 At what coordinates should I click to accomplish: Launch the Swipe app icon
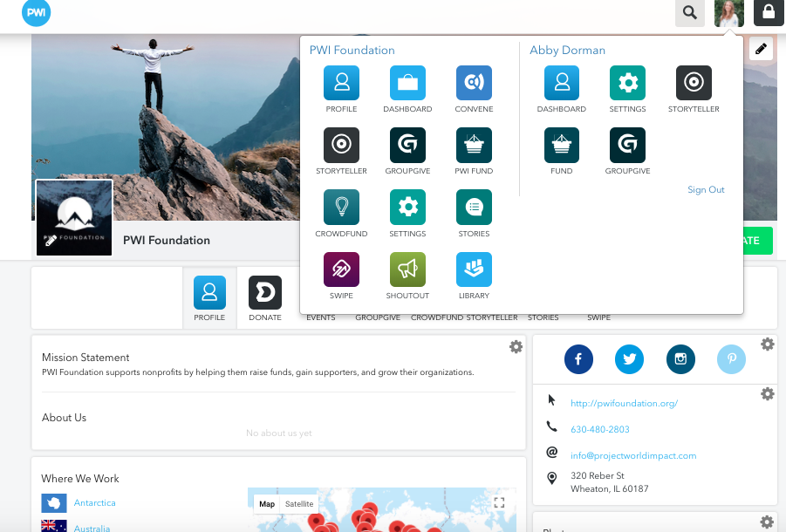coord(341,269)
